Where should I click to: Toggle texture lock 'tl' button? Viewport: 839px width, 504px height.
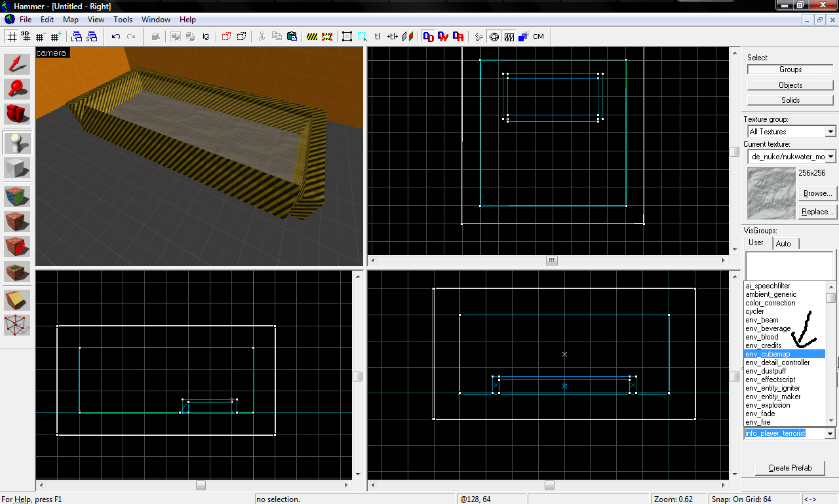(x=378, y=37)
